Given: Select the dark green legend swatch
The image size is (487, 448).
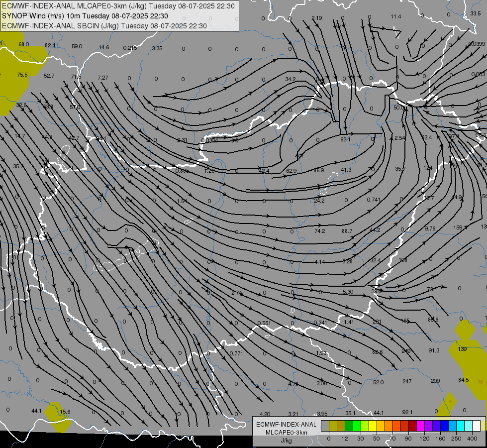Looking at the screenshot, I should click(349, 426).
